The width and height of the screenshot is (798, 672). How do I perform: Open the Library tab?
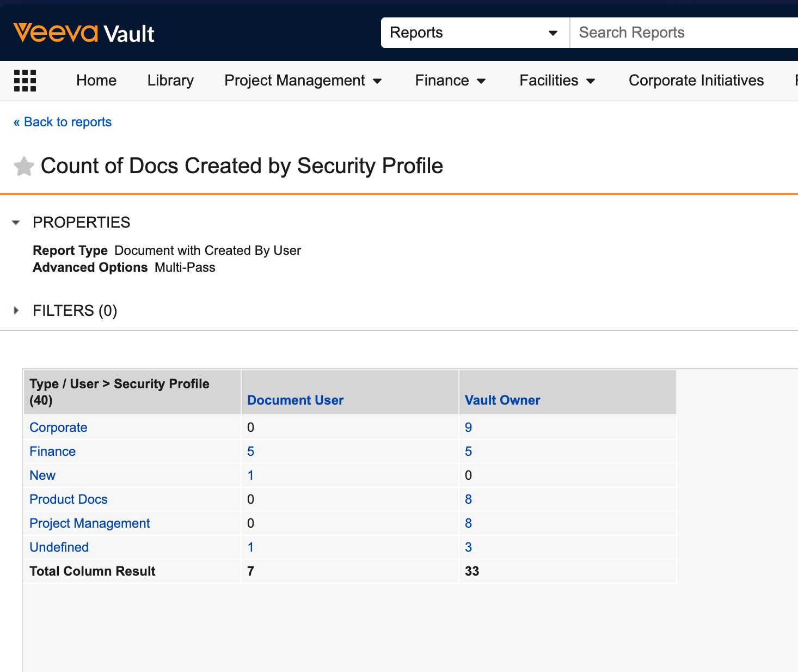(x=170, y=81)
